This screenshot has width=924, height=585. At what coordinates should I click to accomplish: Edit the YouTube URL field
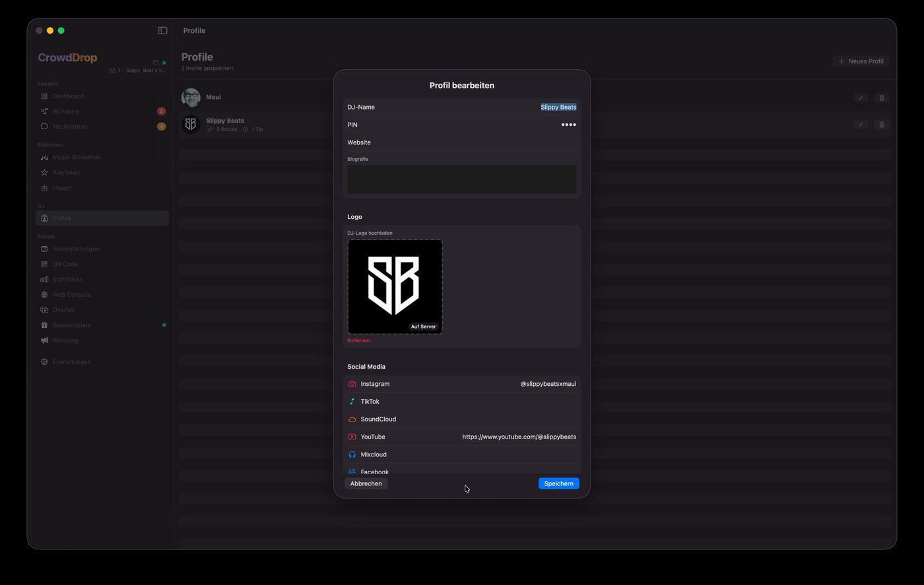(519, 437)
